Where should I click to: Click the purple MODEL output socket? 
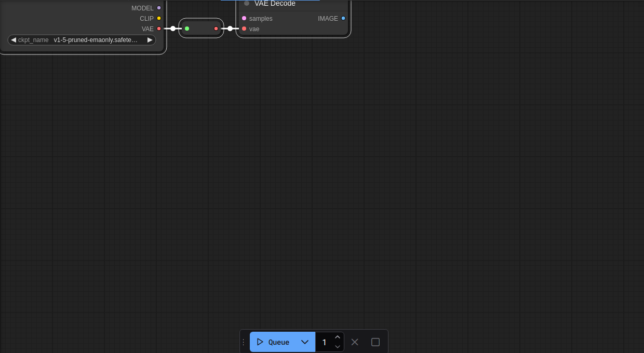point(159,8)
